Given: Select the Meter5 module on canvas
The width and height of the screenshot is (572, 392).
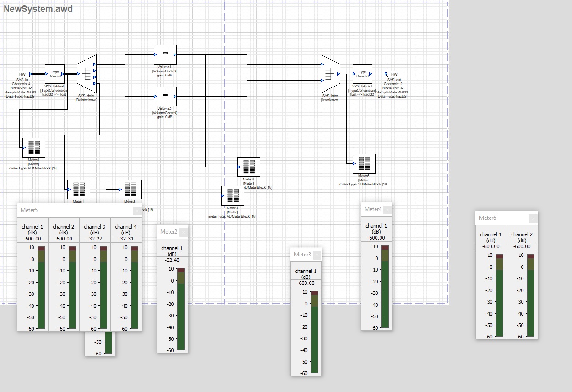Looking at the screenshot, I should tap(34, 147).
